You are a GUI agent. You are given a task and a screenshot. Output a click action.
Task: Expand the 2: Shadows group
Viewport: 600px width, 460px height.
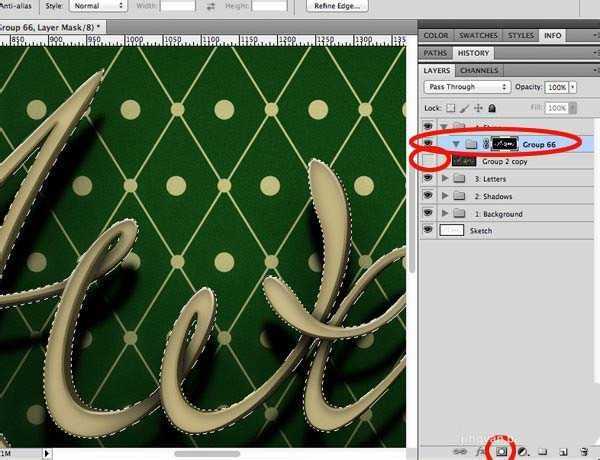click(445, 196)
